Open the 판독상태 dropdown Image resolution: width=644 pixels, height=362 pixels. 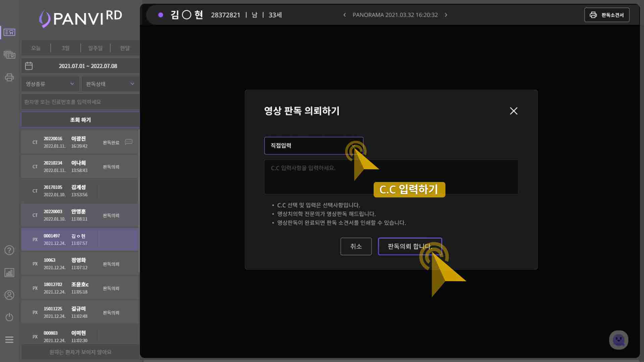(110, 84)
